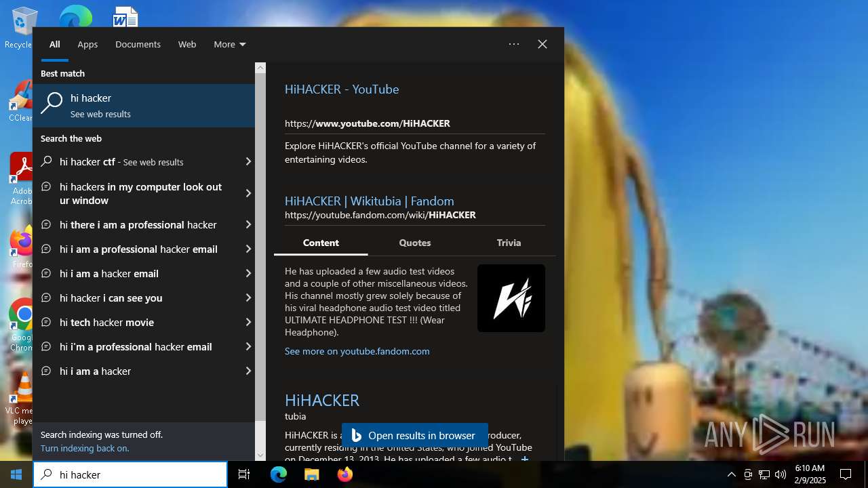Expand arrow for 'hi i am a hacker email'

[248, 273]
